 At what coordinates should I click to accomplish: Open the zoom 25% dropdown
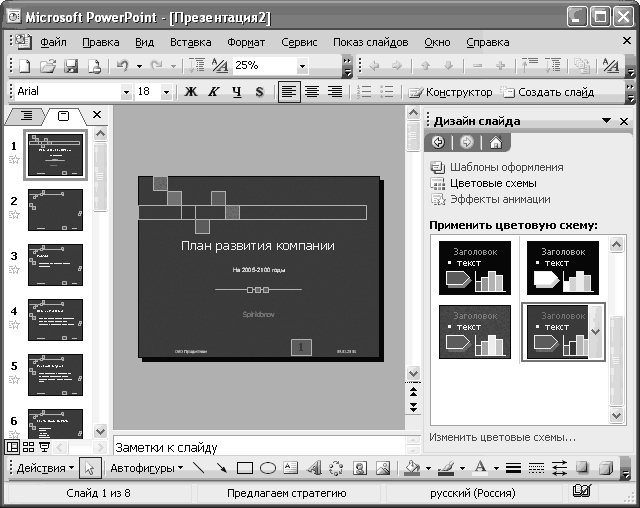(x=302, y=66)
